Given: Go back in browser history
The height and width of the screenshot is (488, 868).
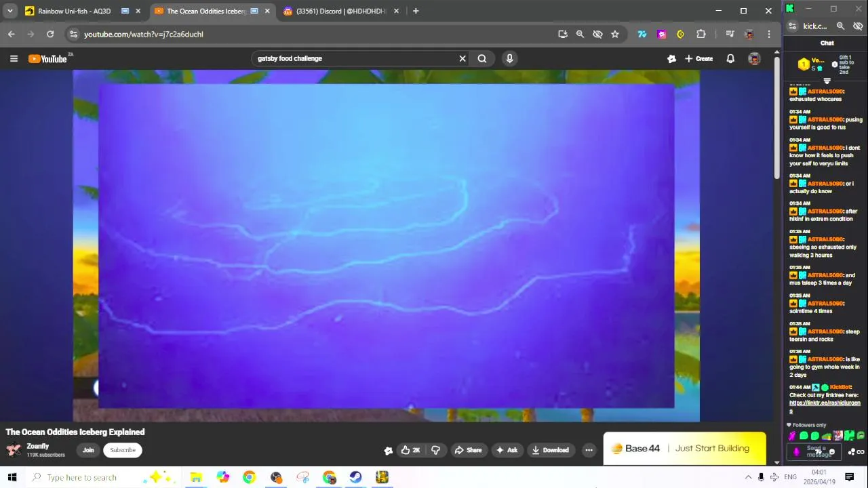Looking at the screenshot, I should (x=12, y=34).
